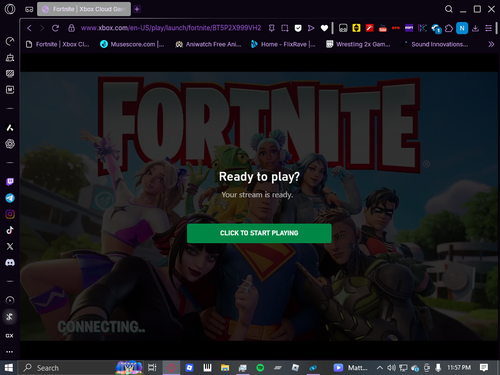Open the sidebar player icon

(x=10, y=300)
